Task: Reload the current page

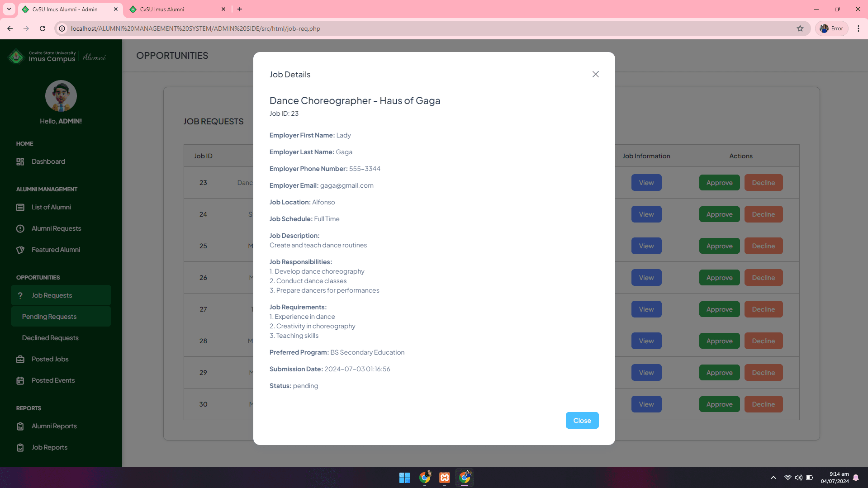Action: [43, 28]
